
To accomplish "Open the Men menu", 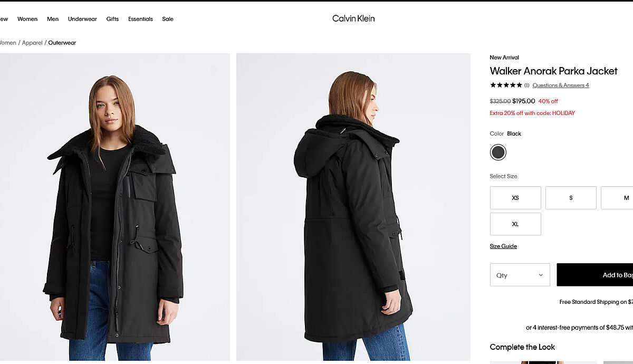I will pyautogui.click(x=53, y=19).
